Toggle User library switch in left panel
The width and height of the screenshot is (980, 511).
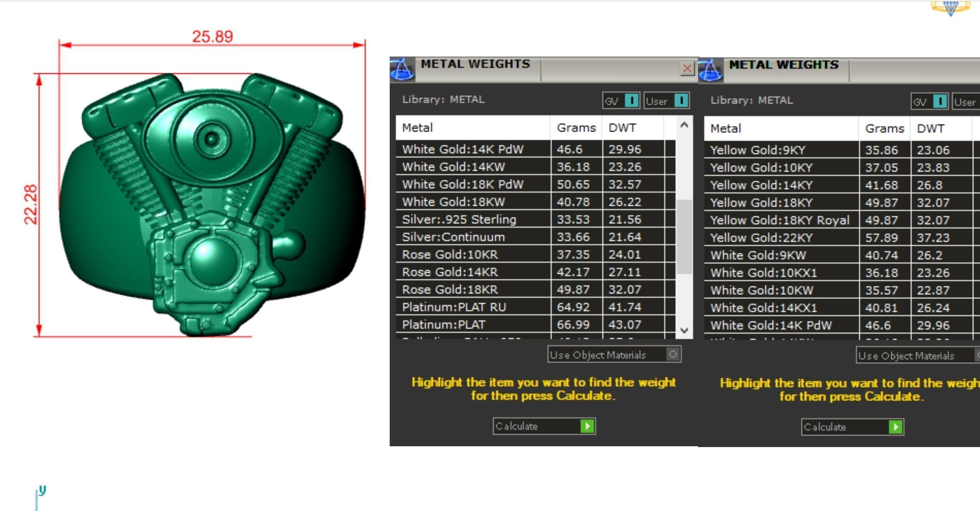(x=681, y=101)
